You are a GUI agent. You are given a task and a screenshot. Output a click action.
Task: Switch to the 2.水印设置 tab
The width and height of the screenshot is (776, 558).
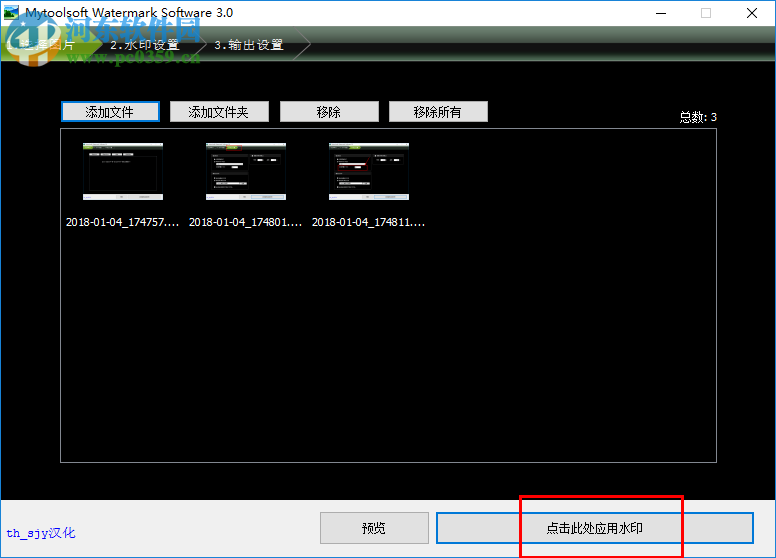[x=145, y=45]
